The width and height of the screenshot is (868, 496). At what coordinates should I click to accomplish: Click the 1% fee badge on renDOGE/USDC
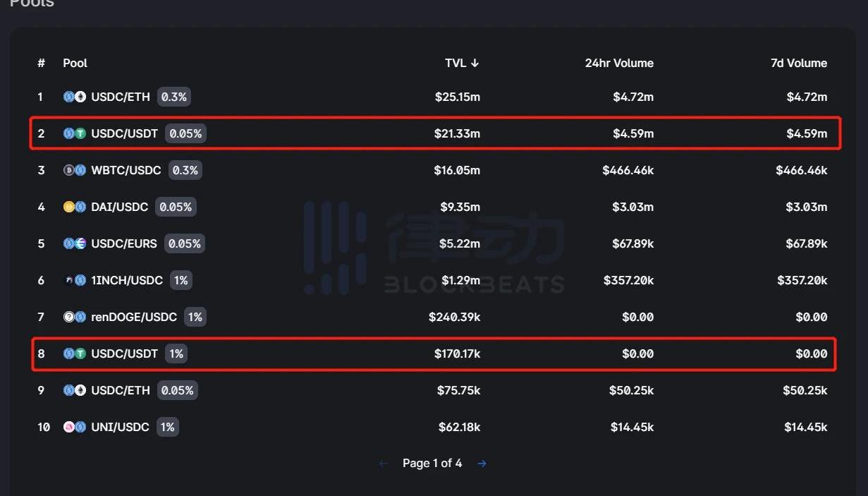[195, 317]
